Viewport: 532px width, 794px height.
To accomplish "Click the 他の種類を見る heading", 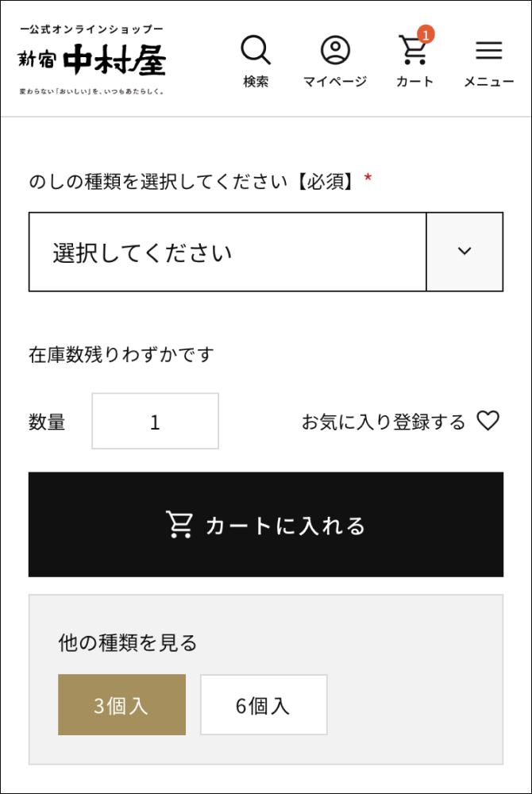I will click(128, 642).
